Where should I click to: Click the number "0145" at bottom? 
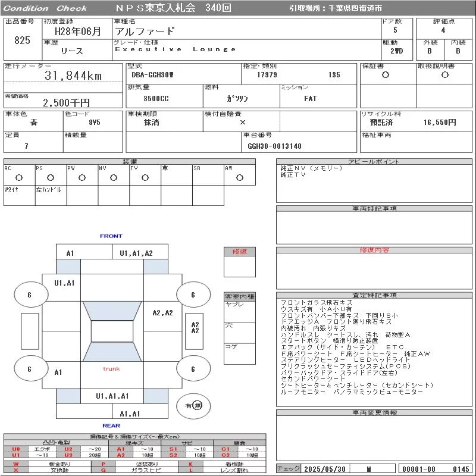461,469
